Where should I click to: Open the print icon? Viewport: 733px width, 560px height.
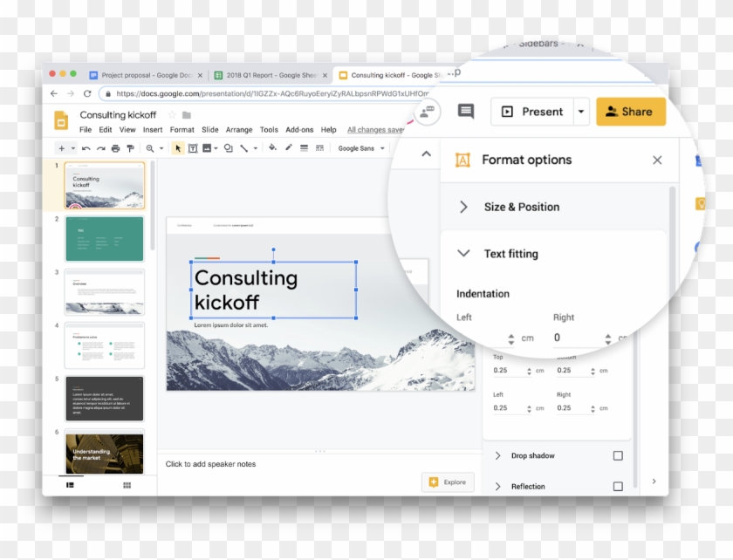pyautogui.click(x=115, y=148)
